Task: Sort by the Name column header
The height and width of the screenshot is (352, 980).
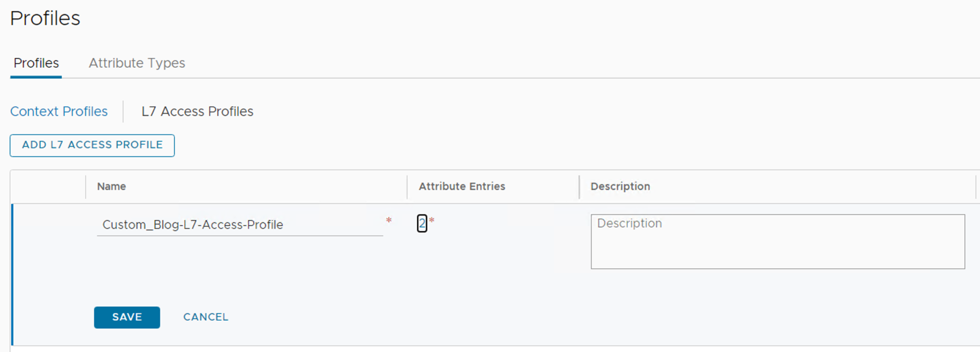Action: tap(112, 187)
